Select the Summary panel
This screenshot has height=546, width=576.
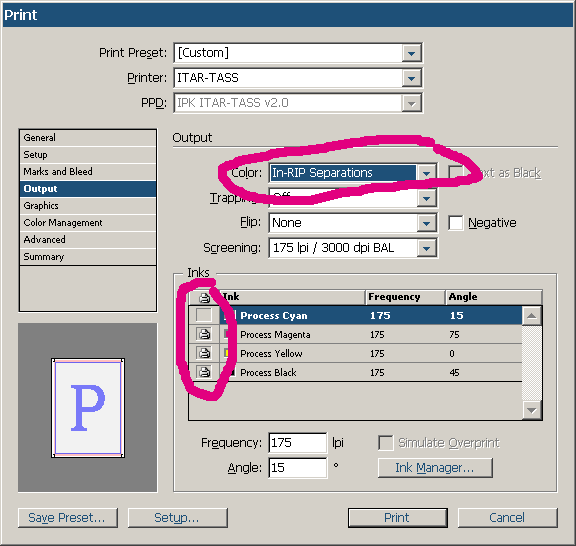pos(88,256)
